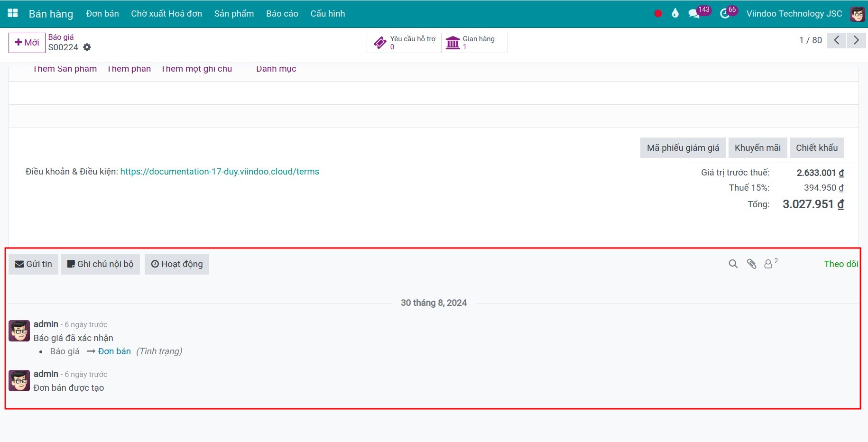Open the Báo cáo menu
This screenshot has width=868, height=442.
point(282,14)
